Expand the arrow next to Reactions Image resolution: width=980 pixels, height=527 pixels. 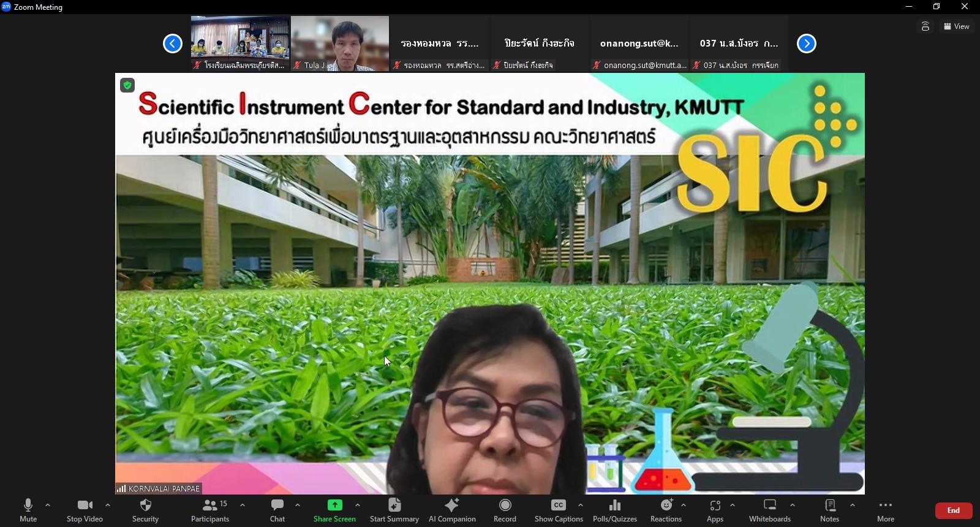point(684,506)
